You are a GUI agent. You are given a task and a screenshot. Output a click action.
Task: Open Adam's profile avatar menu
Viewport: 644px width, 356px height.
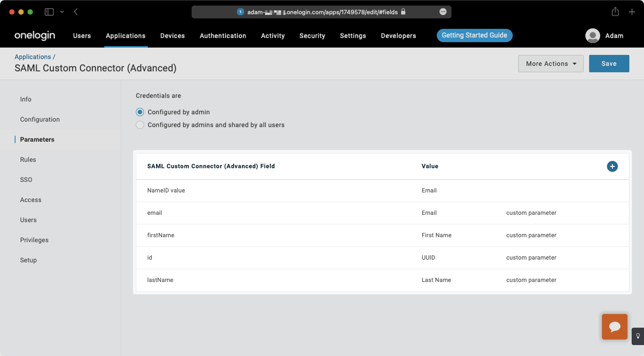pyautogui.click(x=593, y=36)
